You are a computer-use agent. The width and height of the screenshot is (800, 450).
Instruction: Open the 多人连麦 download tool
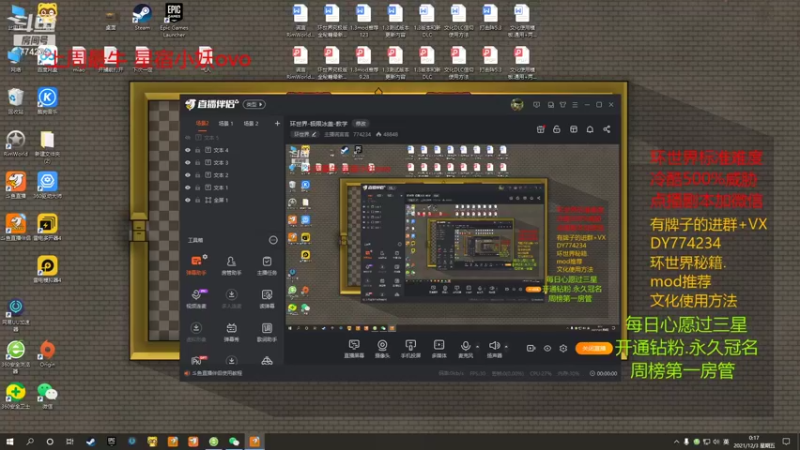click(231, 298)
